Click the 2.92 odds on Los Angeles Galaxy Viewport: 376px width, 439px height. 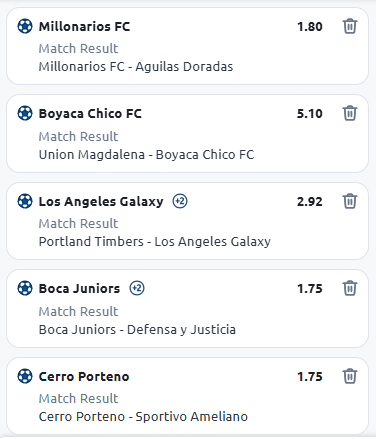310,202
